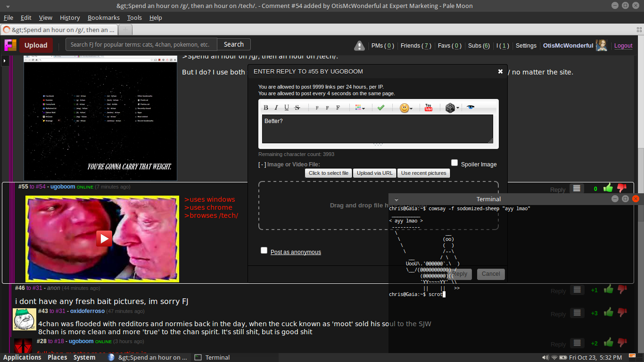Viewport: 644px width, 362px height.
Task: Expand the dice roll dropdown
Action: [x=452, y=108]
